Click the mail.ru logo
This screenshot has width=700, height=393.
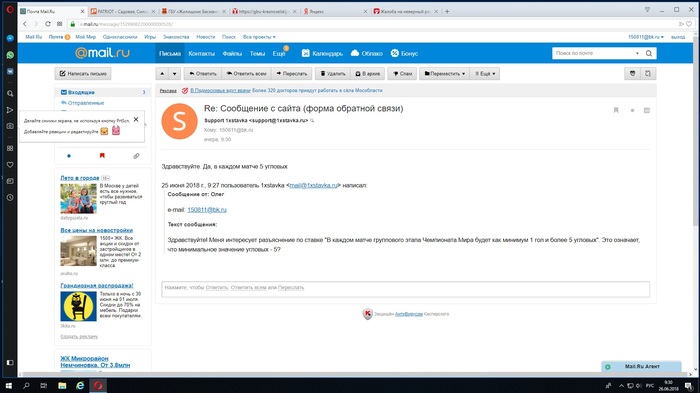point(102,53)
